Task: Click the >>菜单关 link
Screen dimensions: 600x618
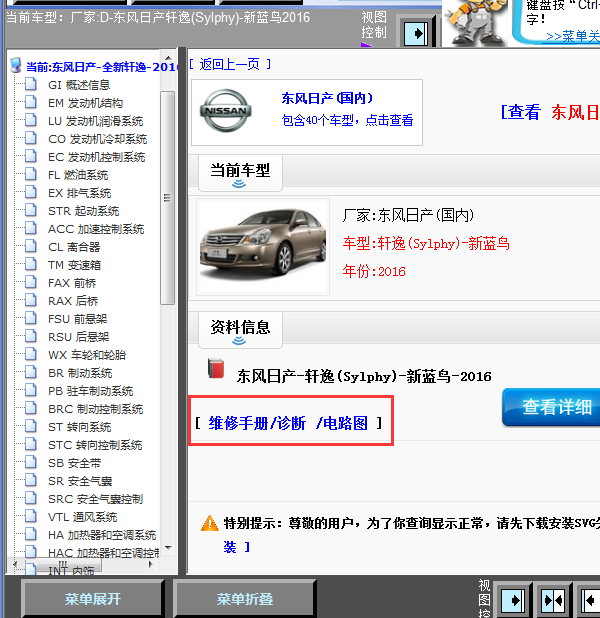Action: click(573, 36)
